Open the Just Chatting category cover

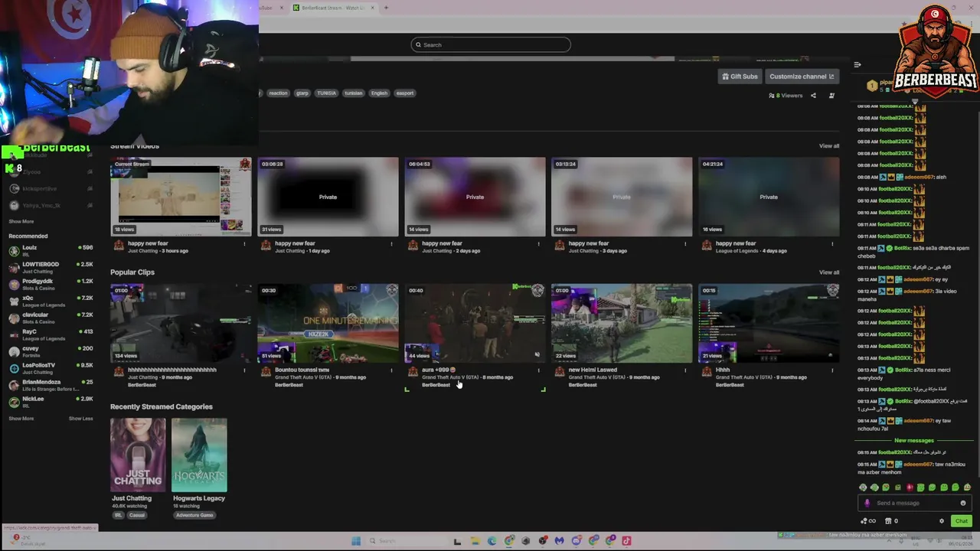click(138, 455)
